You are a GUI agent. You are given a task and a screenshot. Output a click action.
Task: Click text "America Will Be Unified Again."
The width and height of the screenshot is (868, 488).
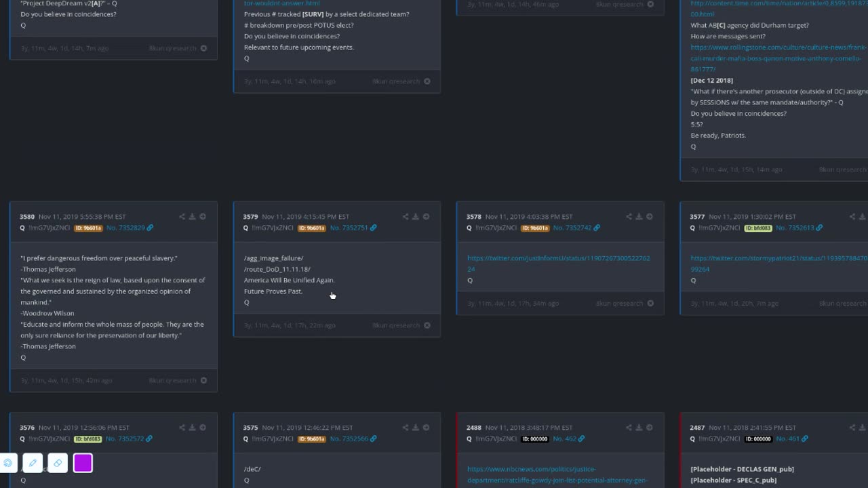click(290, 280)
